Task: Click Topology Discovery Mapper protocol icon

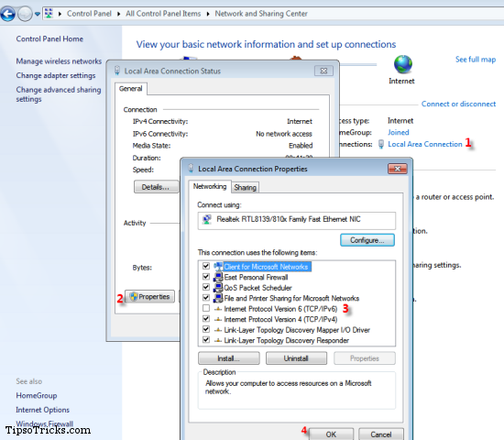Action: coord(218,330)
